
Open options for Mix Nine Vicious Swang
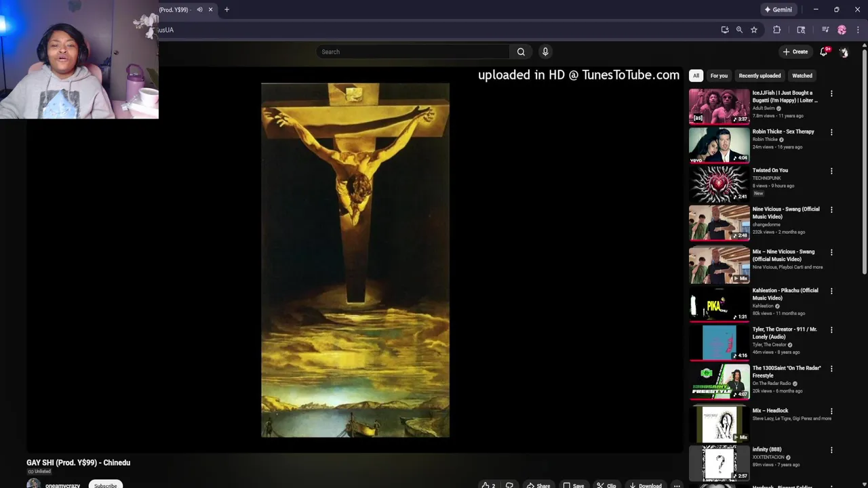831,252
